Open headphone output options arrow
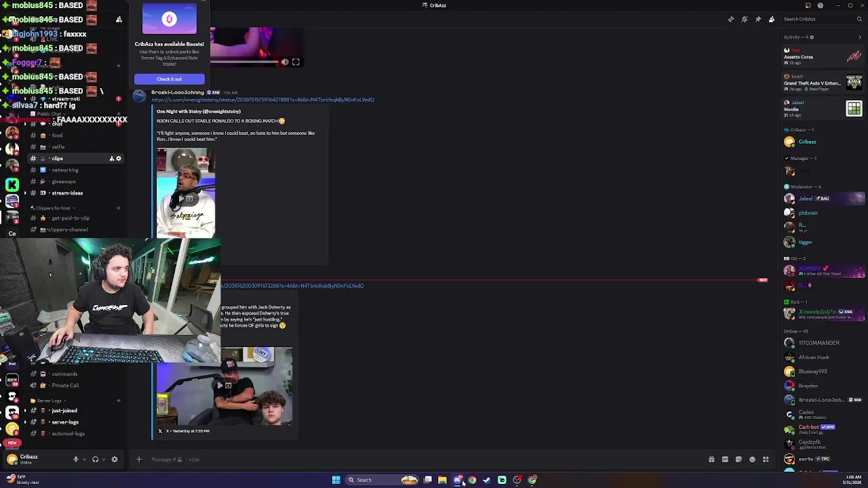The image size is (868, 488). coord(103,459)
